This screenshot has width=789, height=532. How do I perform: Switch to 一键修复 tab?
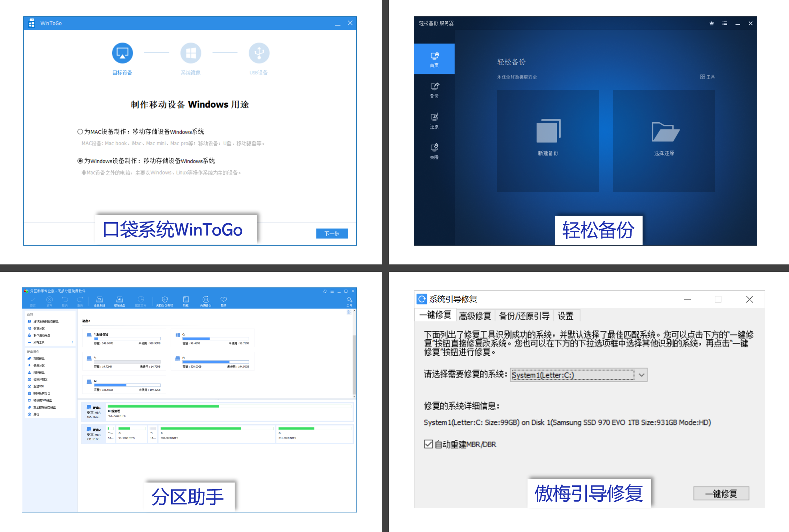pyautogui.click(x=435, y=315)
